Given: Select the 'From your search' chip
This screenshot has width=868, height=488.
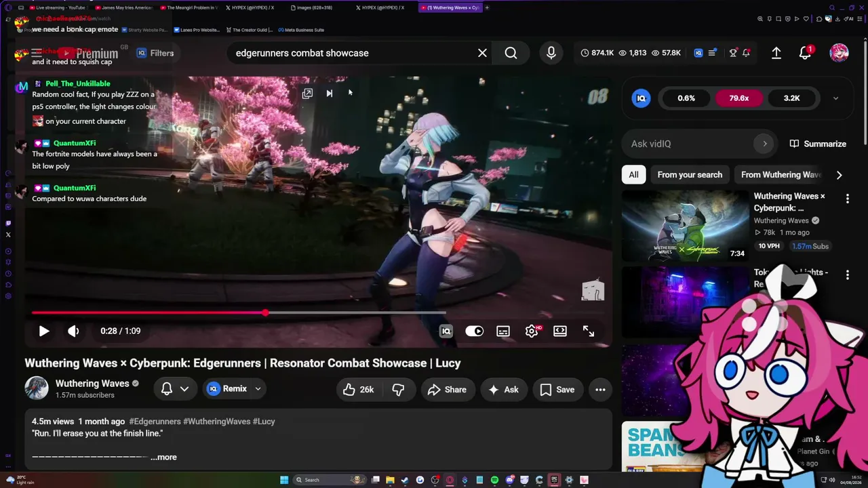Looking at the screenshot, I should coord(690,175).
